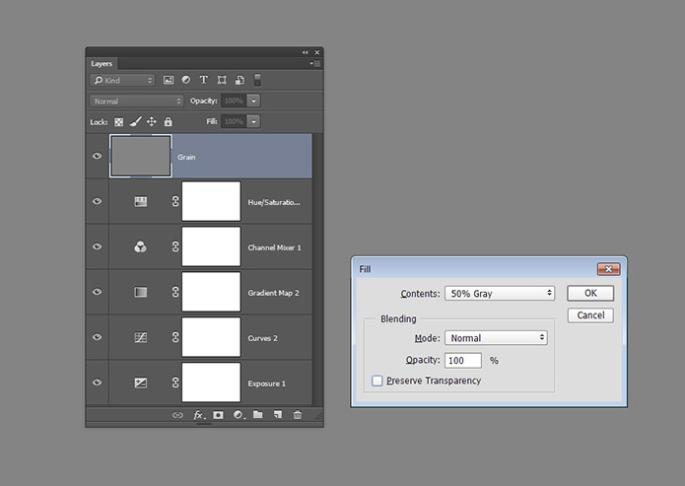685x486 pixels.
Task: Select the Layers panel tab
Action: pyautogui.click(x=102, y=63)
